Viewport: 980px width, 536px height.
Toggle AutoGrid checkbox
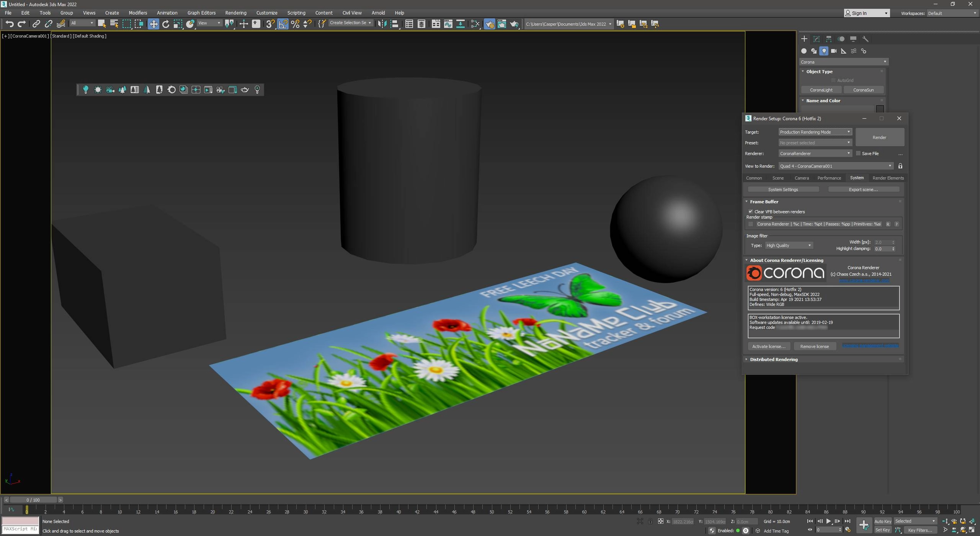833,80
